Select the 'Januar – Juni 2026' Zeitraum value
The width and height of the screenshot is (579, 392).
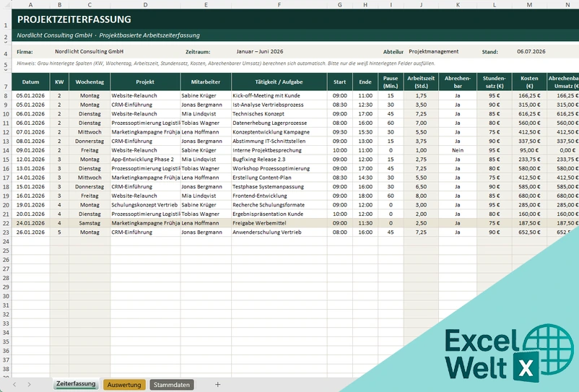point(260,52)
